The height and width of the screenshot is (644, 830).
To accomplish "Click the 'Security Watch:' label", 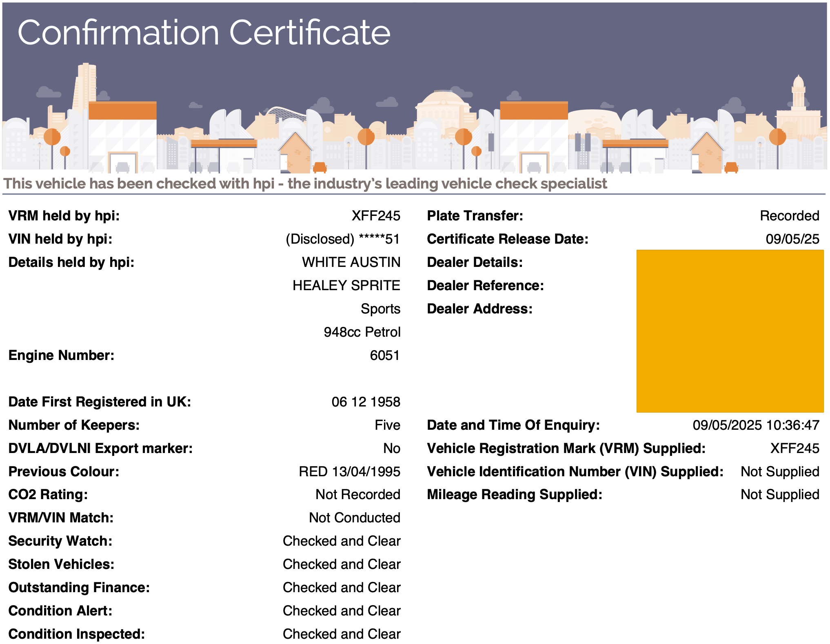I will (60, 541).
